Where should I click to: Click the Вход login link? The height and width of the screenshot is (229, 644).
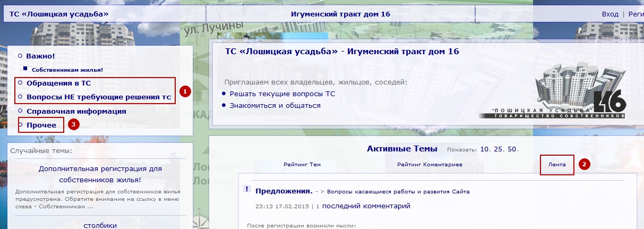(x=610, y=14)
